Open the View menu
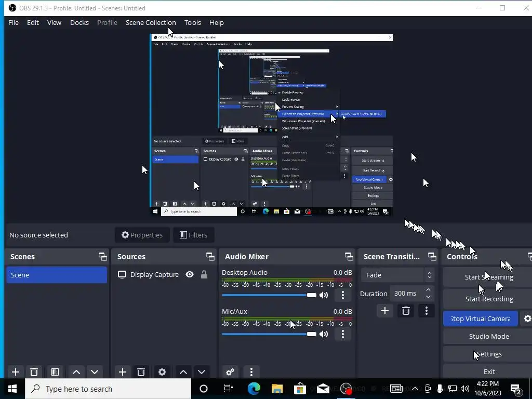 click(54, 22)
